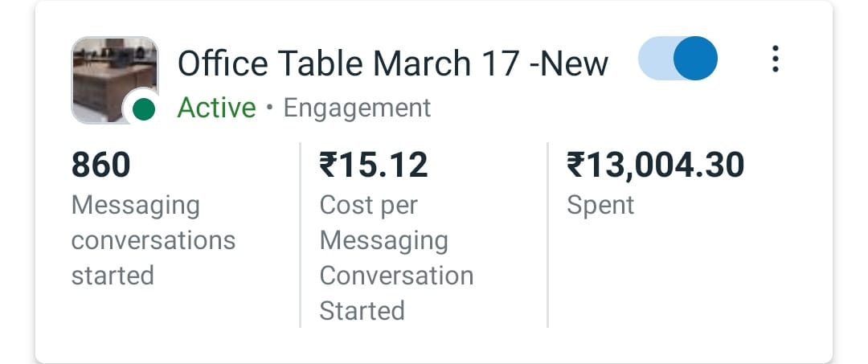Click the dark blue toggle knob

point(694,59)
